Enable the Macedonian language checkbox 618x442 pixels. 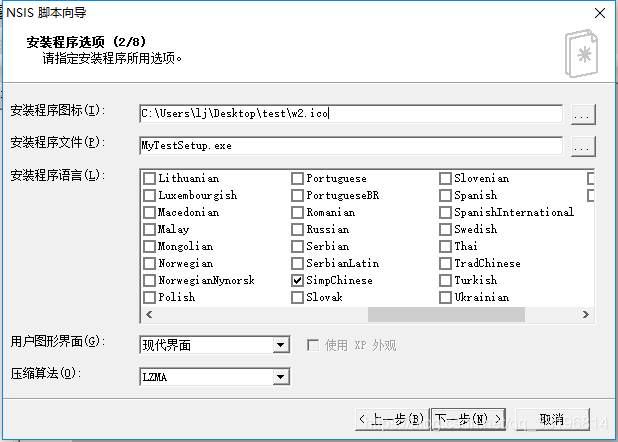tap(149, 212)
